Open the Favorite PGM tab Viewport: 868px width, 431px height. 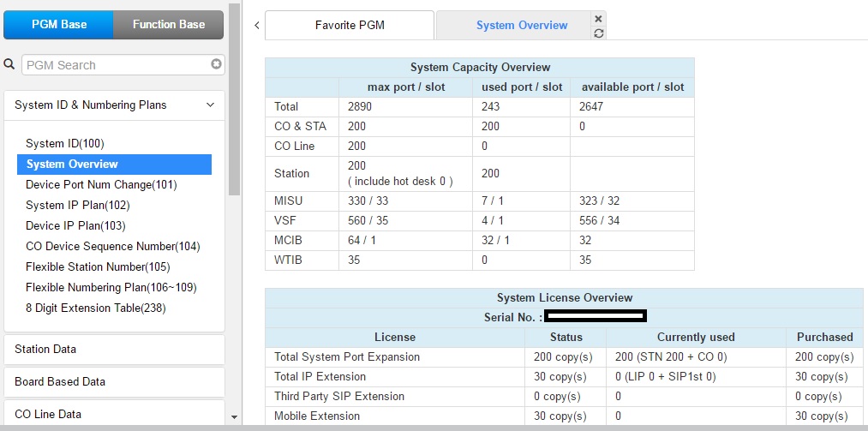(350, 26)
